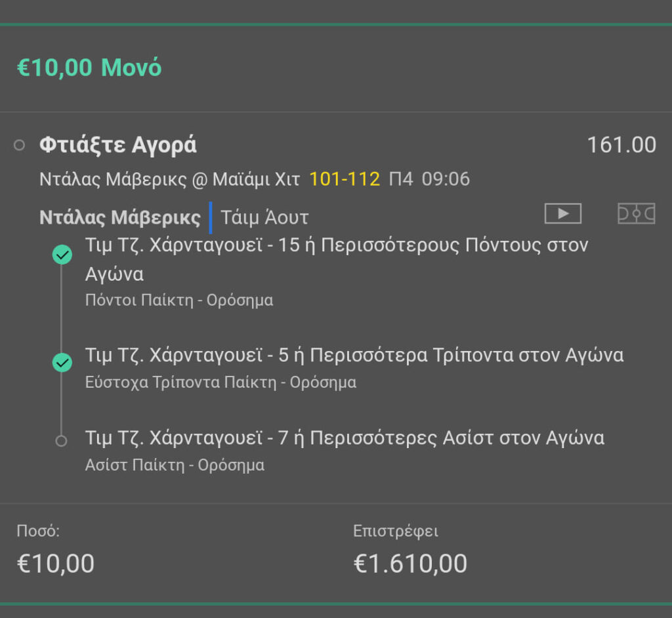Click the Επιστρέφει return amount €1.610,00
The height and width of the screenshot is (618, 672).
(410, 564)
